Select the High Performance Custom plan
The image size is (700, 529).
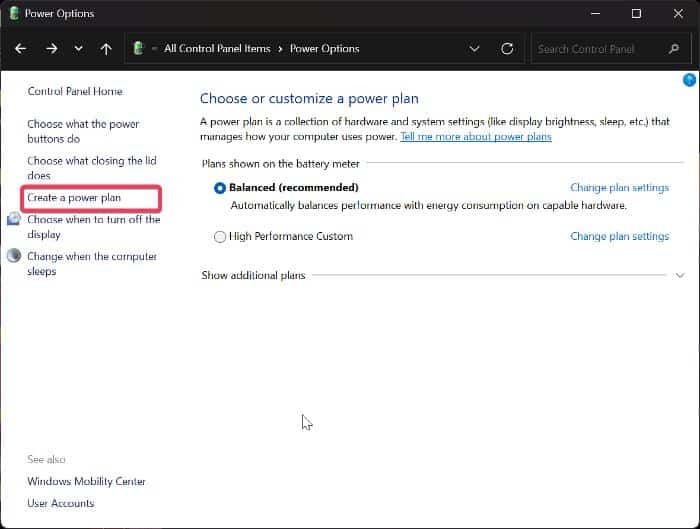(x=220, y=237)
